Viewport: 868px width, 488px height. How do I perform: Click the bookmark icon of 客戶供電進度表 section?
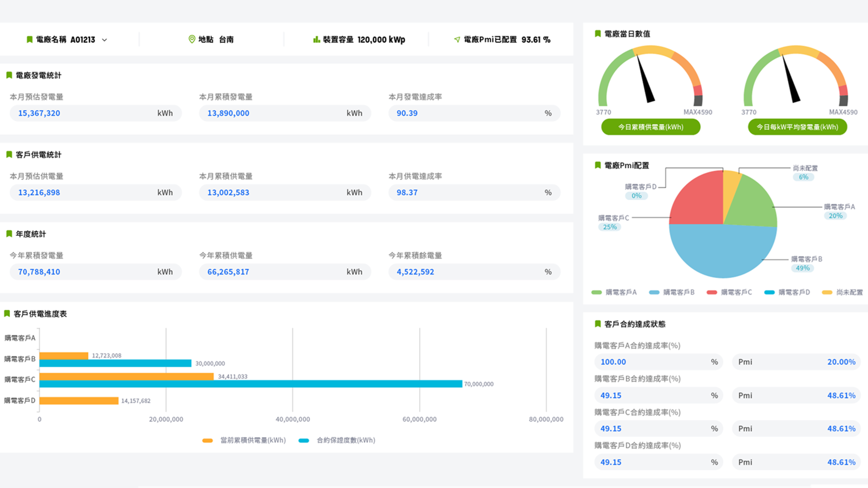tap(6, 314)
